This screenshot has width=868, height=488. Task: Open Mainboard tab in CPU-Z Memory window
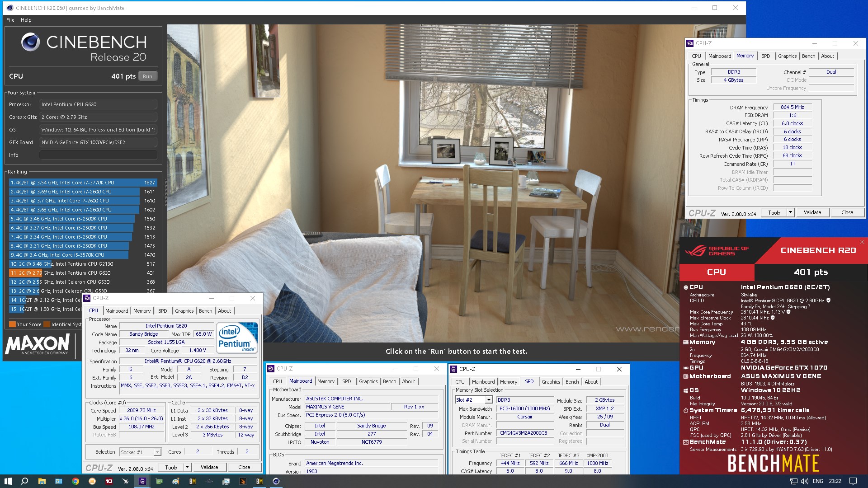pos(719,56)
